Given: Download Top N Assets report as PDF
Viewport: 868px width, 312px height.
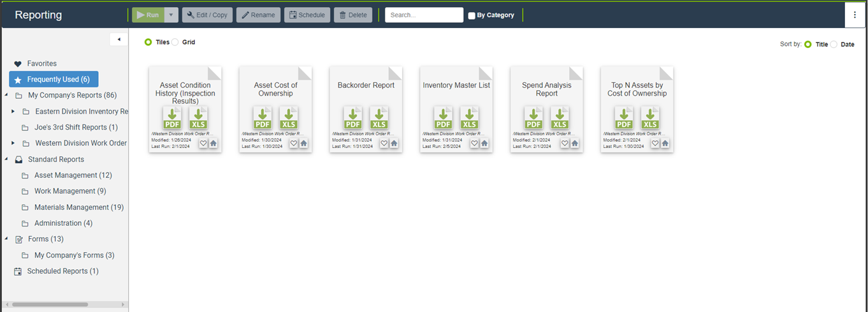Looking at the screenshot, I should [x=624, y=119].
